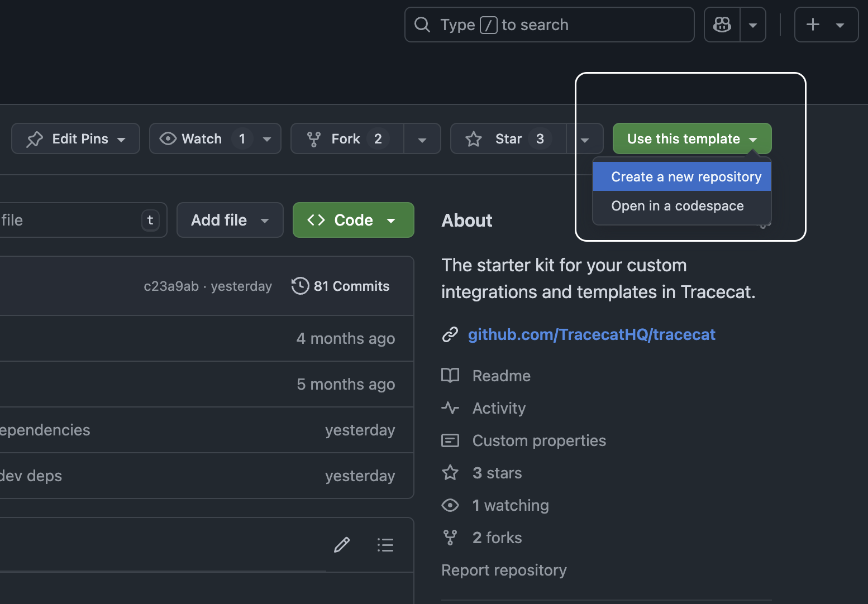Open the 2 forks link
This screenshot has height=604, width=868.
pos(497,538)
